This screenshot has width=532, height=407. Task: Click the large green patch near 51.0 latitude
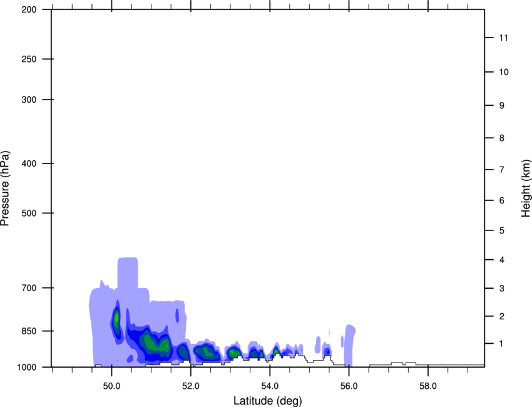point(150,343)
